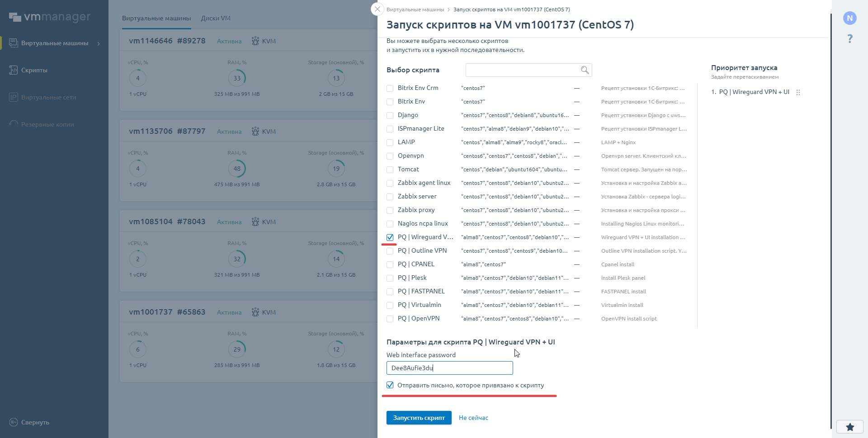Close the script launch panel with X
The width and height of the screenshot is (868, 438).
coord(377,9)
